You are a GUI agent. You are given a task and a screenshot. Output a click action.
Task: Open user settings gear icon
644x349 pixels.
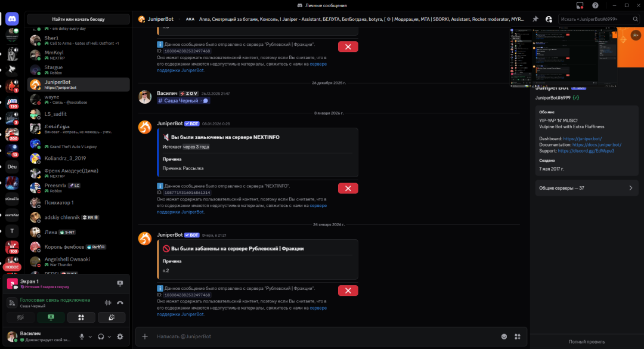[x=120, y=336]
